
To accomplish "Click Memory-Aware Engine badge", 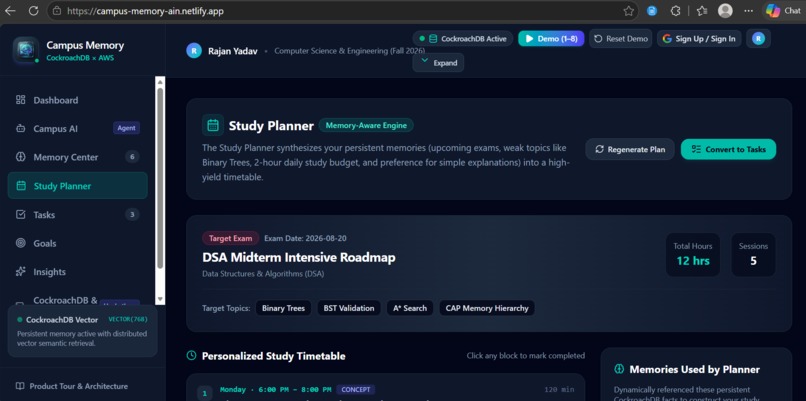I will pyautogui.click(x=366, y=125).
